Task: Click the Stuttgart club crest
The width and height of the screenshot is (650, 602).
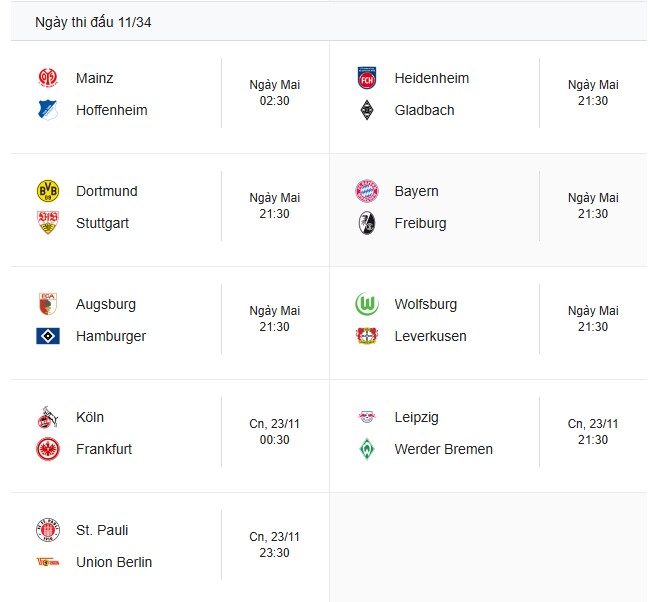Action: (x=47, y=223)
